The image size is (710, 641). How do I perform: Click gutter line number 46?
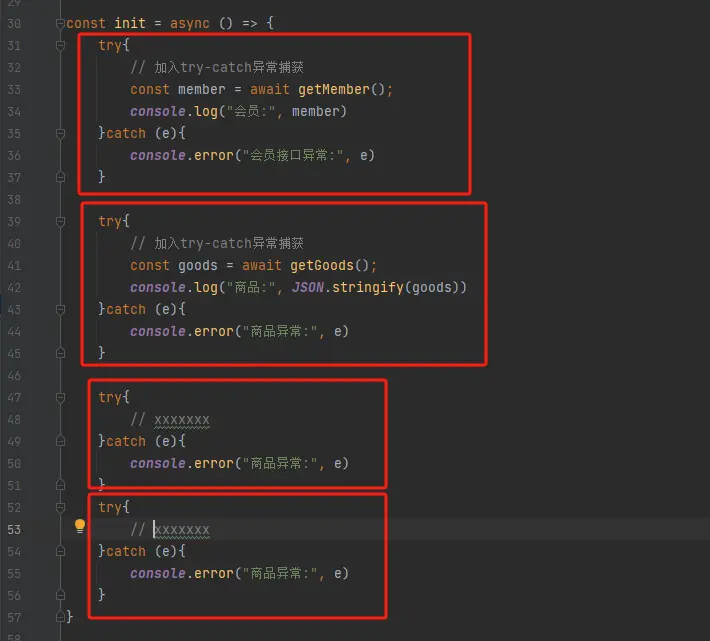[x=14, y=376]
